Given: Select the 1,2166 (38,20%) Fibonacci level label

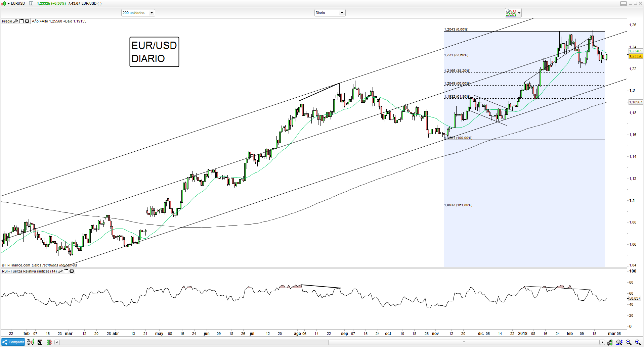Looking at the screenshot, I should click(457, 71).
